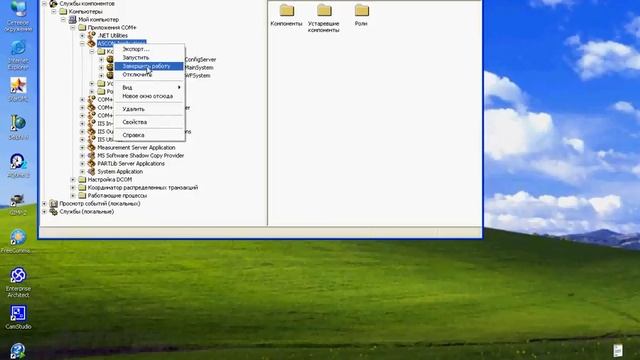The height and width of the screenshot is (360, 640).
Task: Select the Работающие процессы label
Action: 117,196
